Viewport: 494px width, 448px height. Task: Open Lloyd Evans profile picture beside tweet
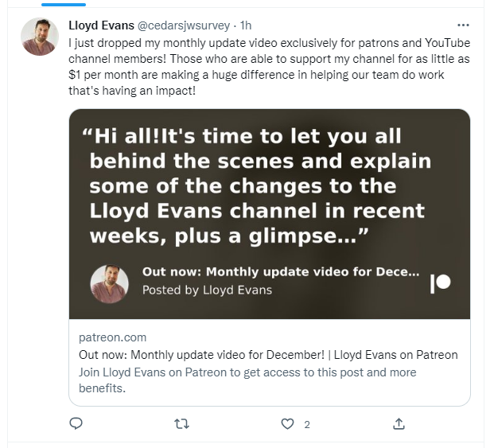point(40,37)
